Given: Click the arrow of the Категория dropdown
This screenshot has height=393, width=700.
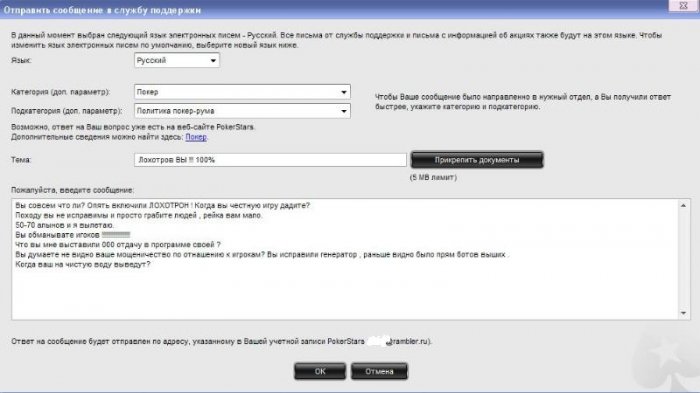Looking at the screenshot, I should coord(344,92).
